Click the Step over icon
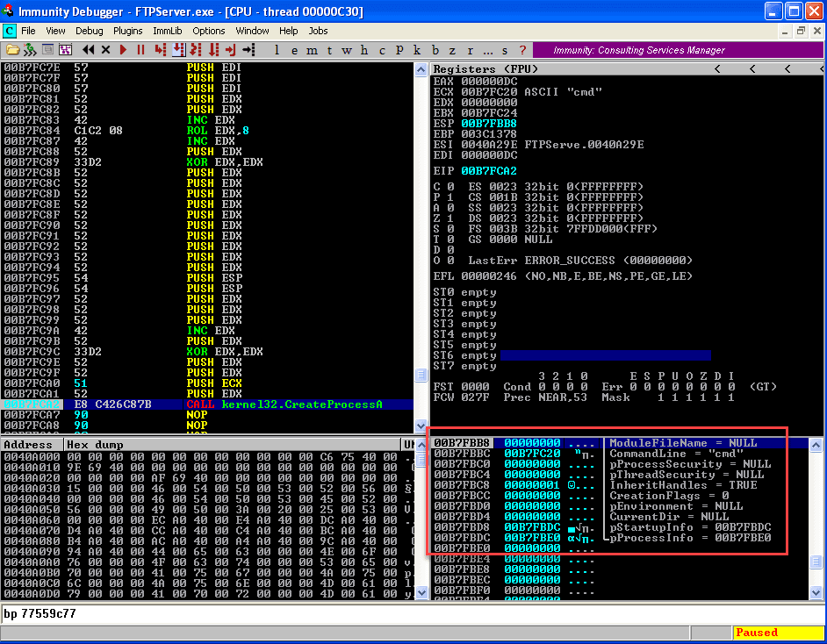The height and width of the screenshot is (644, 827). (179, 50)
